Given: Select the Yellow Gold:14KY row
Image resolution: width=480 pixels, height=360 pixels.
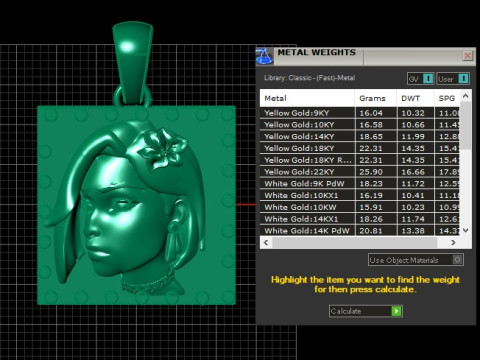Looking at the screenshot, I should tap(360, 136).
